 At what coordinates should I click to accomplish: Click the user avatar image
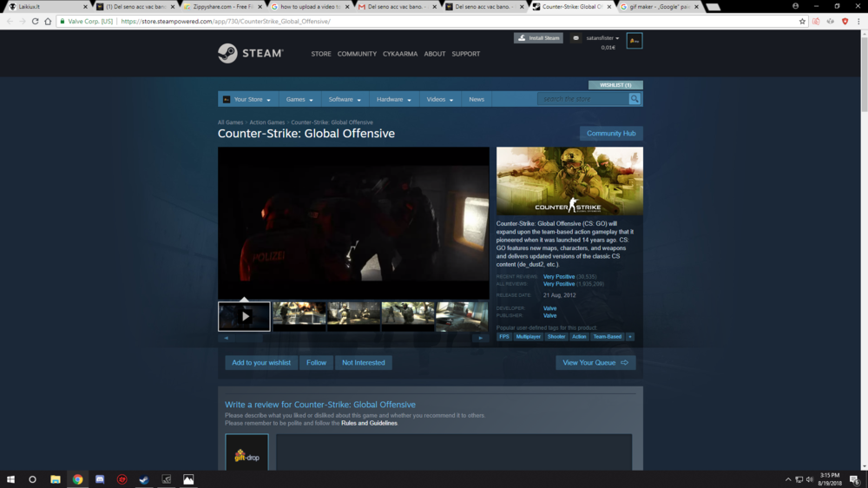point(635,41)
